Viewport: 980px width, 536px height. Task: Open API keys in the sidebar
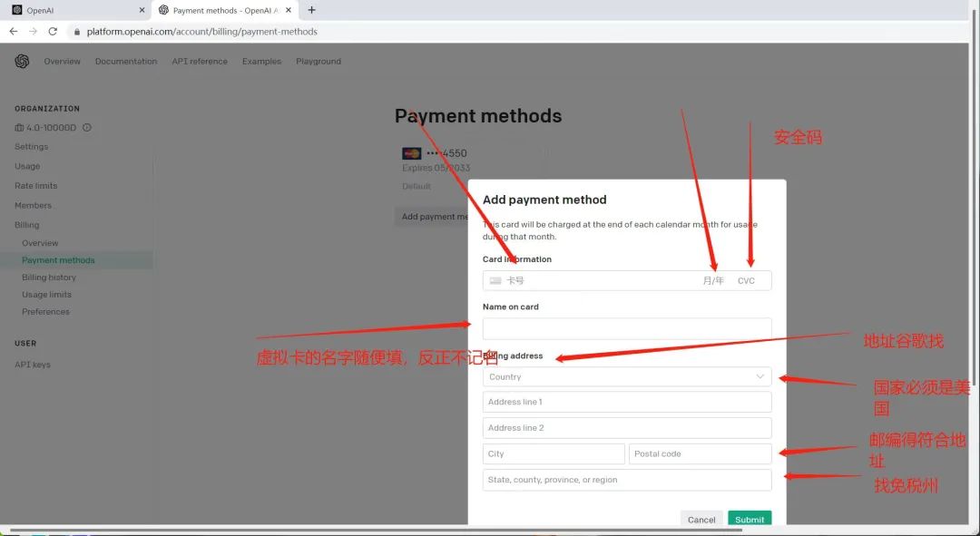point(33,365)
